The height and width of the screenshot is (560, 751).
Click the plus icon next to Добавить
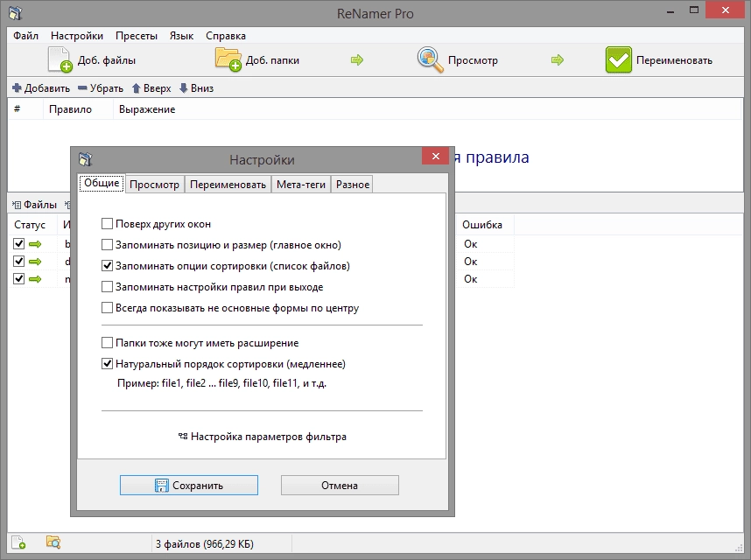(17, 88)
